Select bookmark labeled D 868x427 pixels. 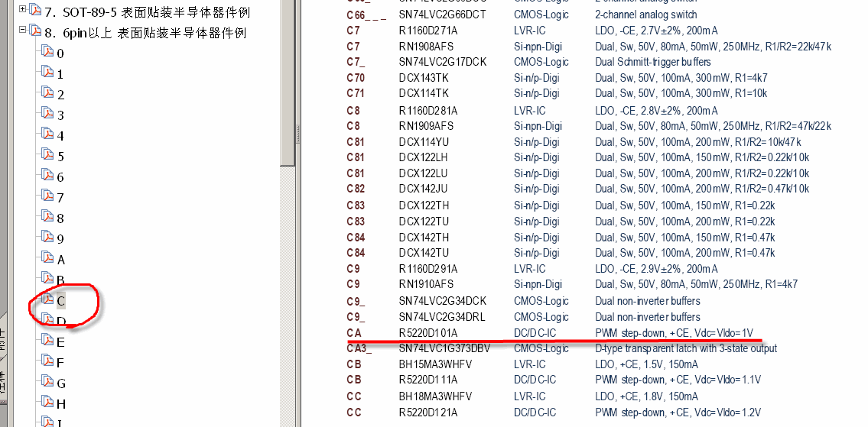coord(61,322)
